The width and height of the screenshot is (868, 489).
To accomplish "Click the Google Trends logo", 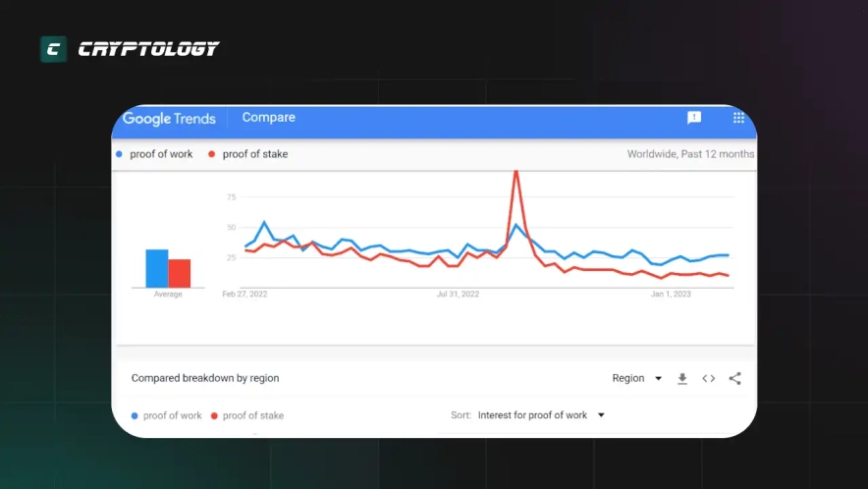I will click(x=169, y=118).
